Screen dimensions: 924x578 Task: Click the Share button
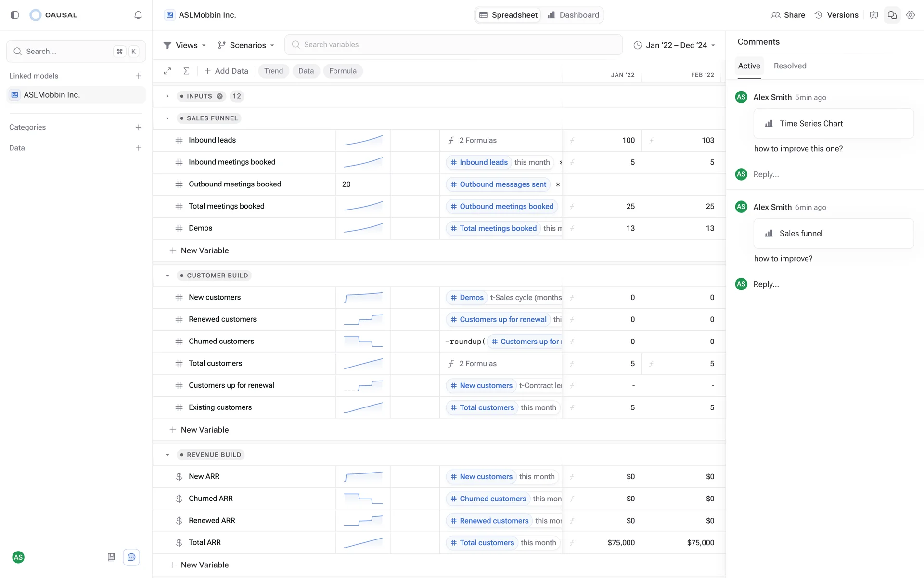(x=788, y=15)
